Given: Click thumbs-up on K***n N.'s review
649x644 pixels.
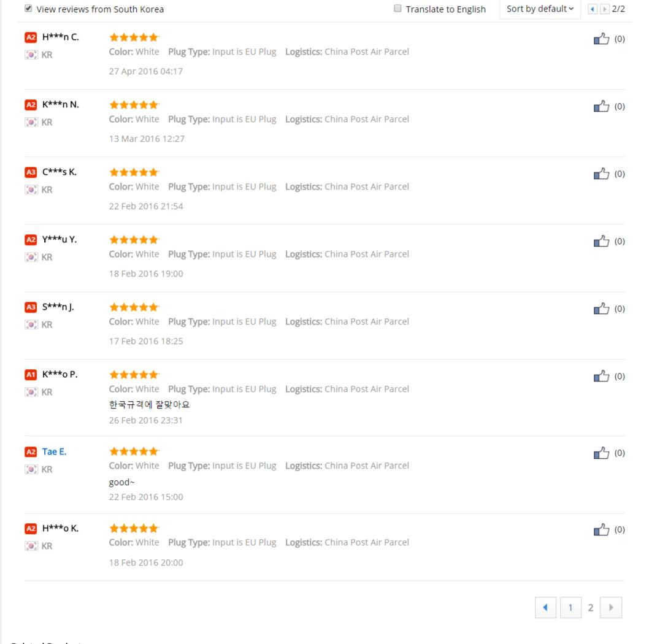Looking at the screenshot, I should point(602,106).
